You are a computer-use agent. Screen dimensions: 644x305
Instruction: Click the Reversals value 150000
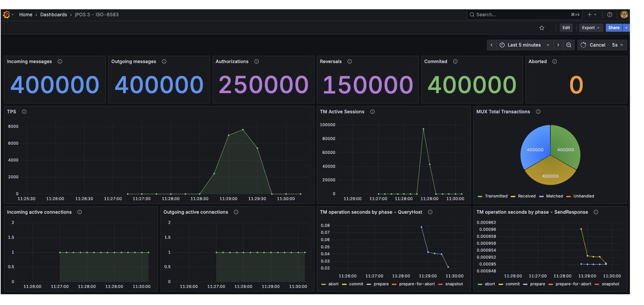[368, 85]
